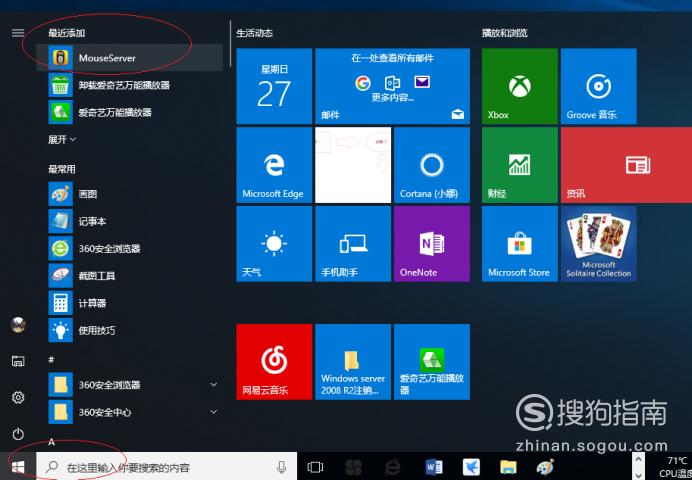Image resolution: width=692 pixels, height=480 pixels.
Task: Open 画图 Paint app in most used list
Action: (x=129, y=194)
